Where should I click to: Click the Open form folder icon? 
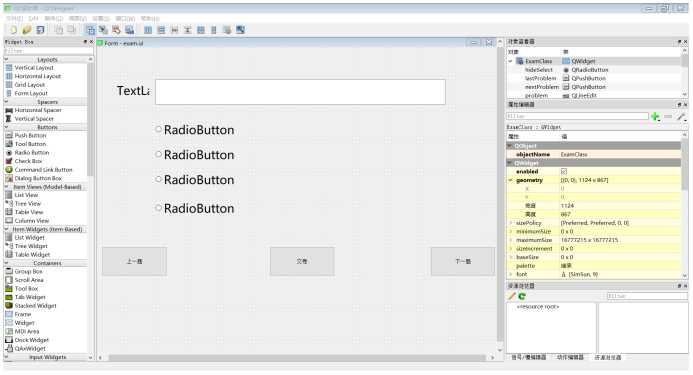point(27,30)
